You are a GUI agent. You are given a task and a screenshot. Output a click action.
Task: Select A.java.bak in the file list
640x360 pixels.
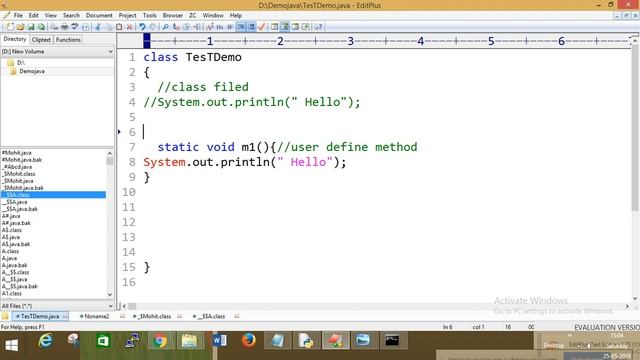point(14,265)
